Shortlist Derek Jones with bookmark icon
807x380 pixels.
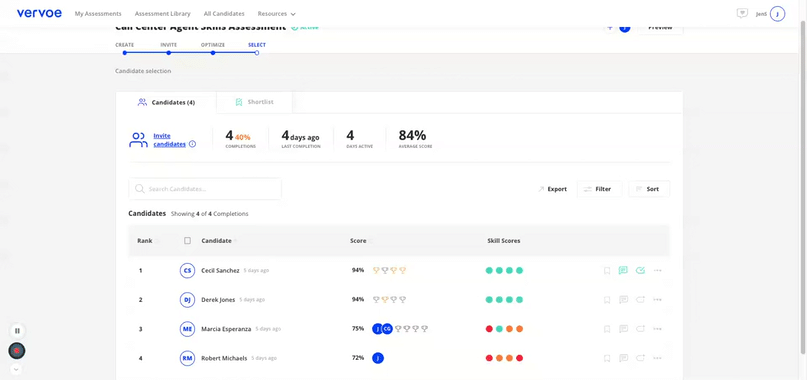pyautogui.click(x=607, y=300)
